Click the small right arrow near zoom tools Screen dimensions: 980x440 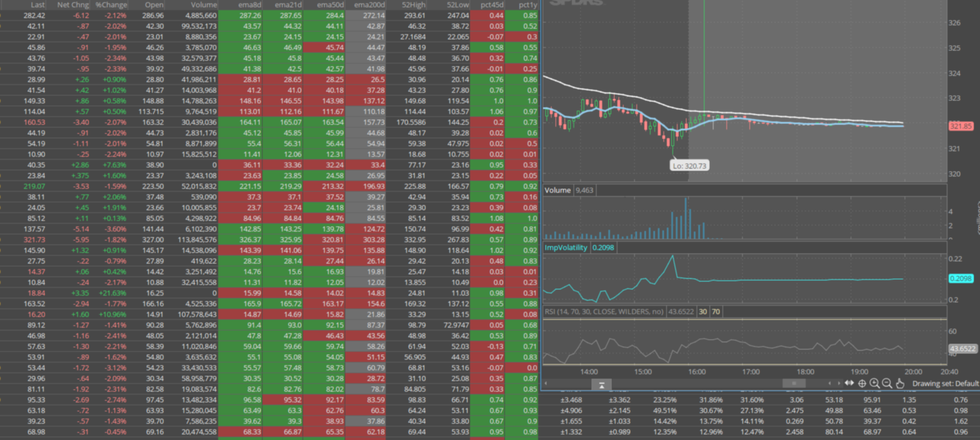[x=838, y=383]
